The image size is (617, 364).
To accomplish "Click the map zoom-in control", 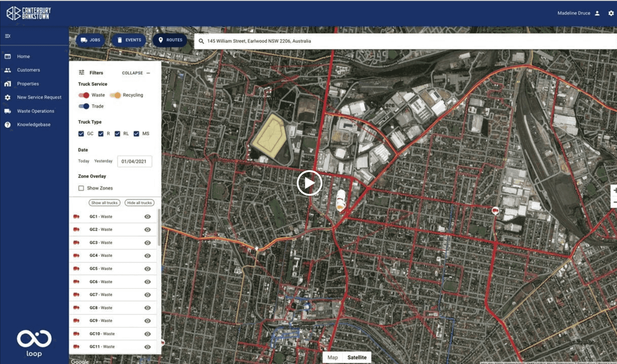I will coord(615,190).
